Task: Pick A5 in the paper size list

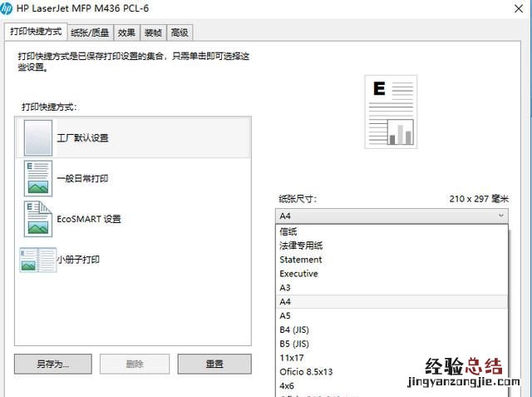Action: [392, 315]
